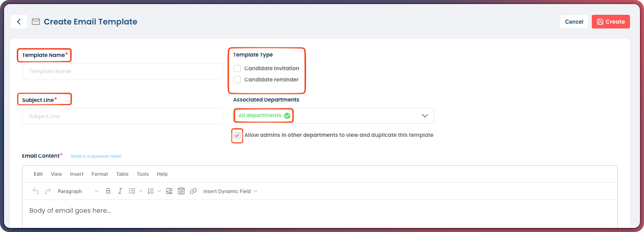
Task: Click the insert link icon
Action: tap(193, 191)
